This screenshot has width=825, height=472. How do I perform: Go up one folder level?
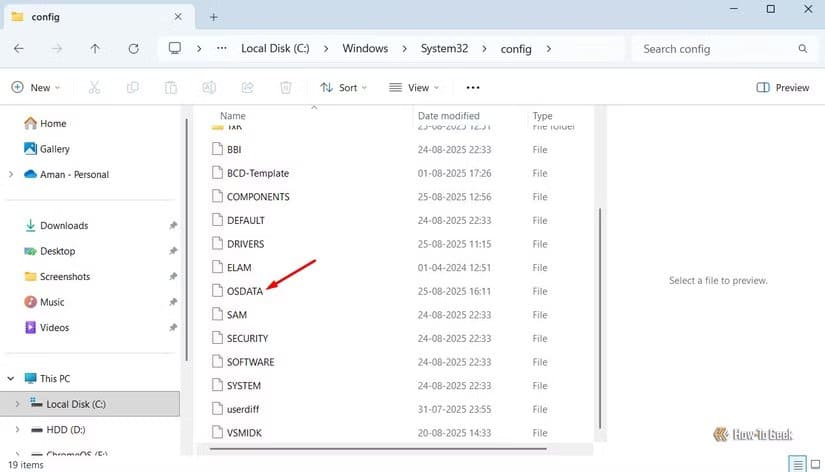pos(95,48)
